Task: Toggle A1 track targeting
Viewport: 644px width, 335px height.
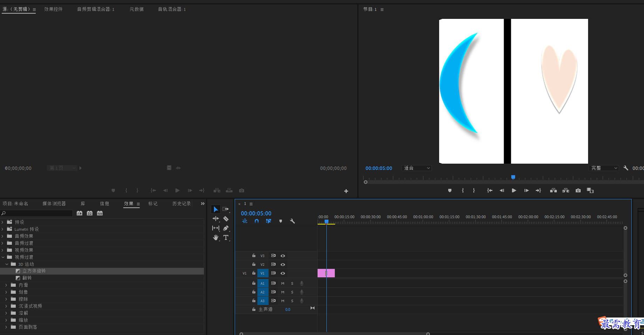Action: [262, 283]
